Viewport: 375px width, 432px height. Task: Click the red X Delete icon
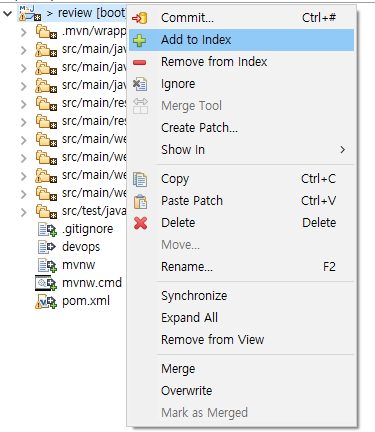tap(140, 223)
